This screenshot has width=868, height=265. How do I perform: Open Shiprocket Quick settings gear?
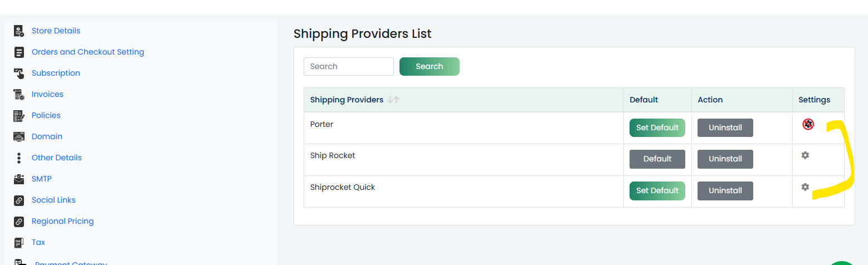pos(805,187)
